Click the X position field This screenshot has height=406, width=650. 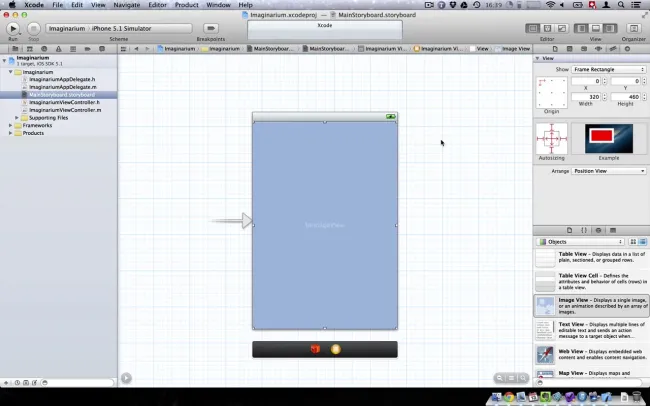(586, 81)
